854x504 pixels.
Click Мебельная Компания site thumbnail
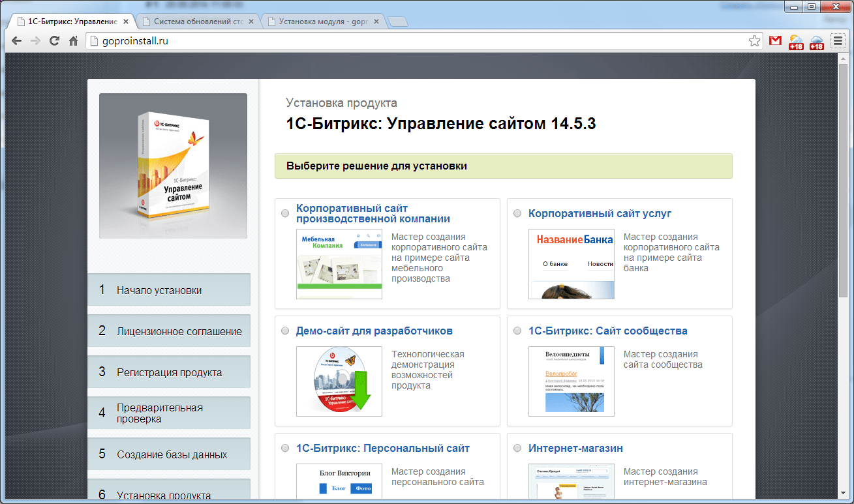click(x=339, y=264)
